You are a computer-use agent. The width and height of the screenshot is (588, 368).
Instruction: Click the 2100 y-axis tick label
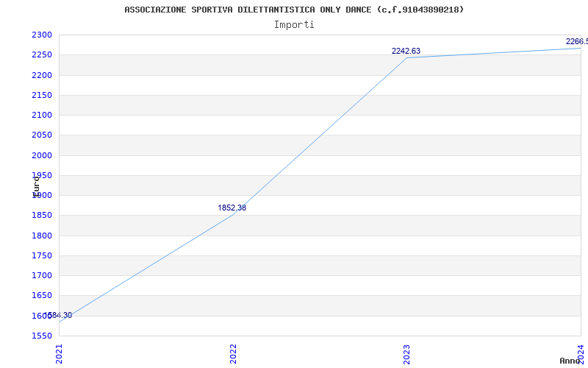42,115
